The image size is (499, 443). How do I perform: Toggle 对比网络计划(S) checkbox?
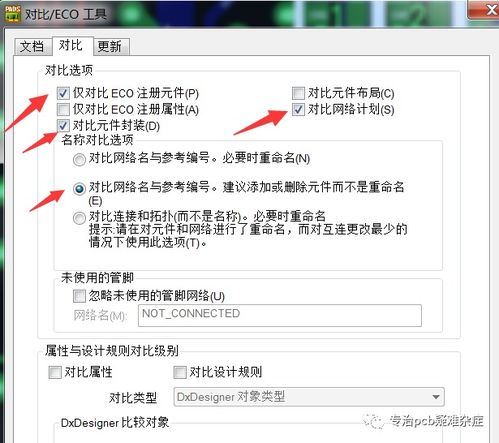(298, 109)
